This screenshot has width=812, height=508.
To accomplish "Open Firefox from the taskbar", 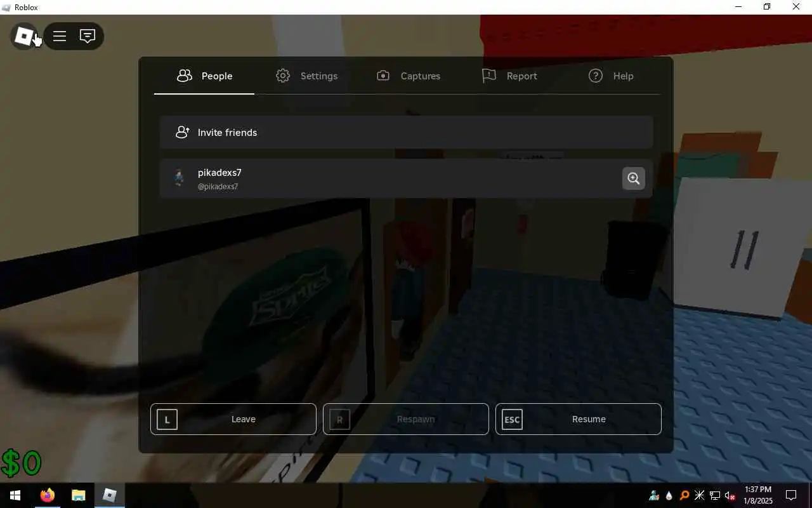I will click(x=48, y=495).
